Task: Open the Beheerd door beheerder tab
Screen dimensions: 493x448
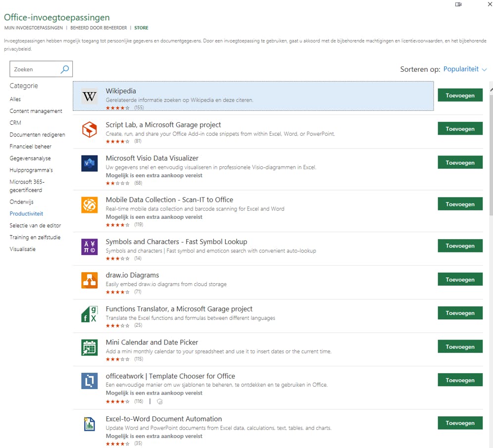Action: click(99, 28)
